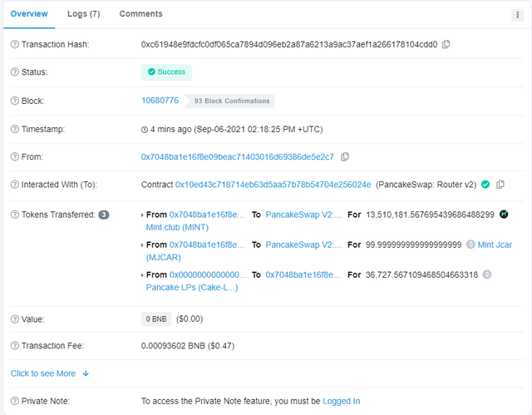Click the help icon beside From
Viewport: 532px width, 415px height.
[15, 157]
